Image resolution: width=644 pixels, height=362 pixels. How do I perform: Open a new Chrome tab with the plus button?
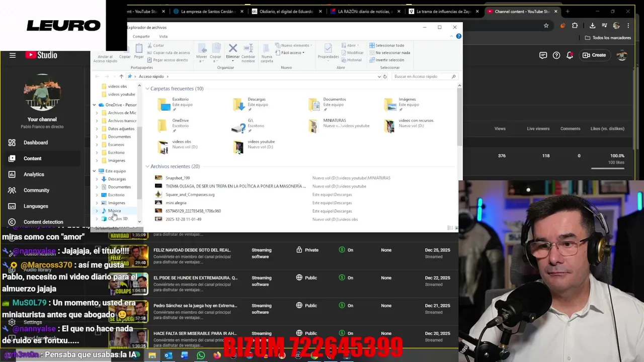[x=568, y=11]
